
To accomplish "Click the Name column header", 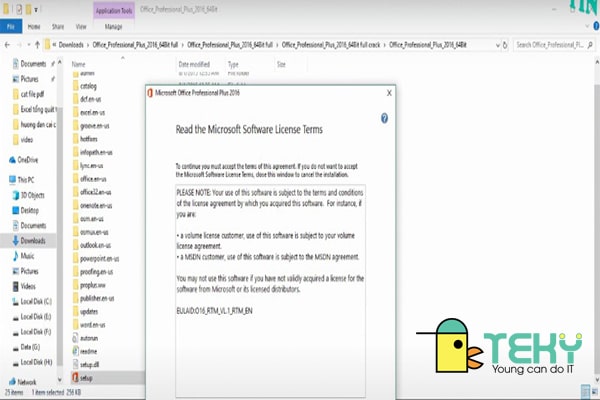I will [x=78, y=64].
